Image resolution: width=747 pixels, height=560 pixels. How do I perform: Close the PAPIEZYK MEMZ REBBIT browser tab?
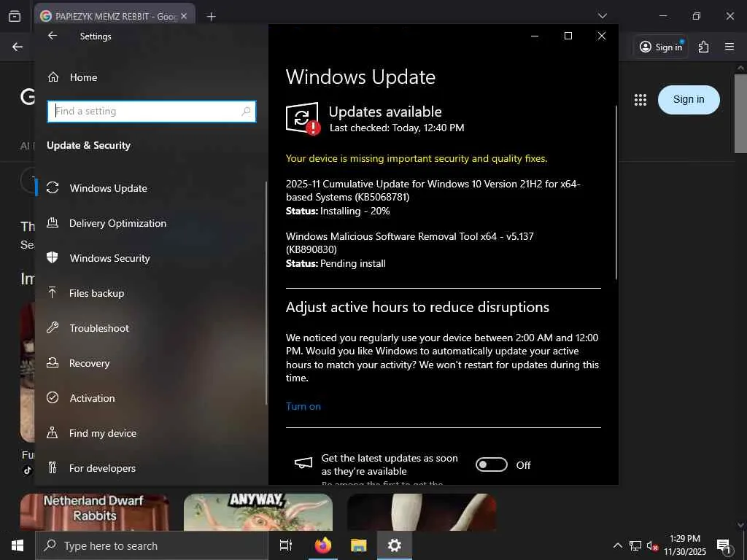point(184,16)
